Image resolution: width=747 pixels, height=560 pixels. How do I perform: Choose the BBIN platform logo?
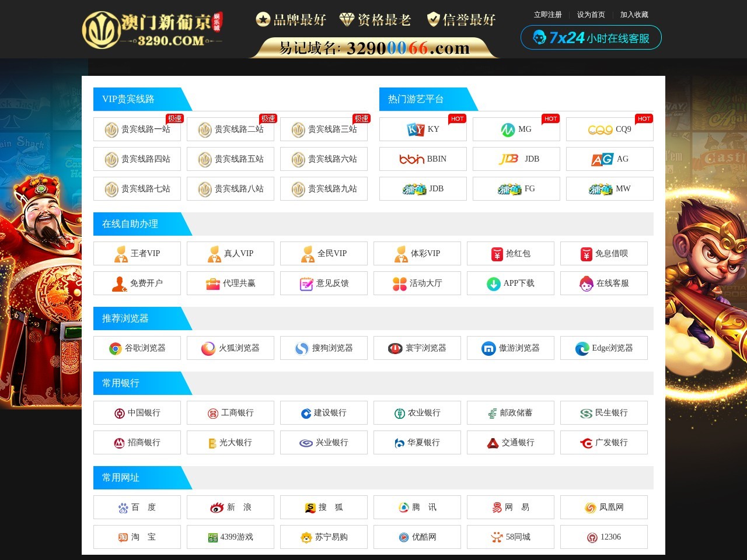coord(411,159)
